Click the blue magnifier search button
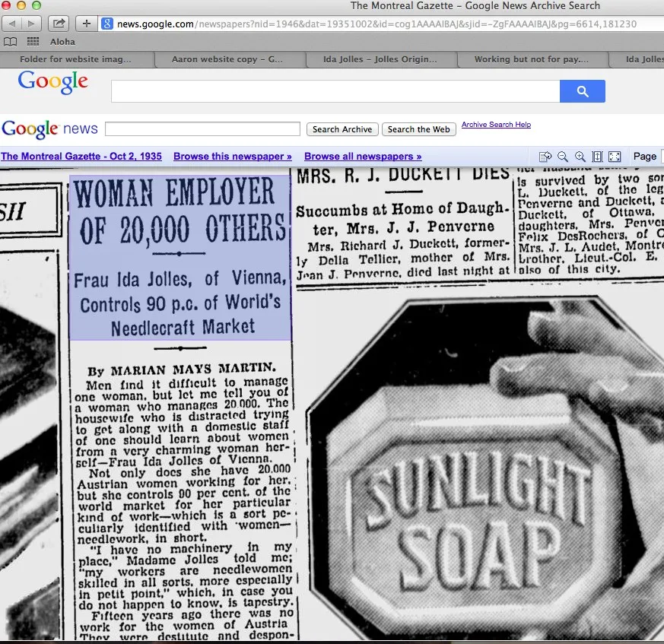 tap(583, 91)
